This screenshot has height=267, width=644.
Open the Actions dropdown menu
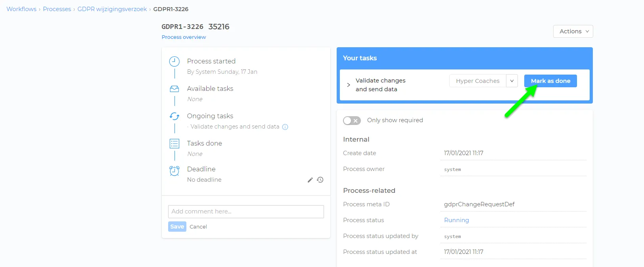pyautogui.click(x=573, y=31)
